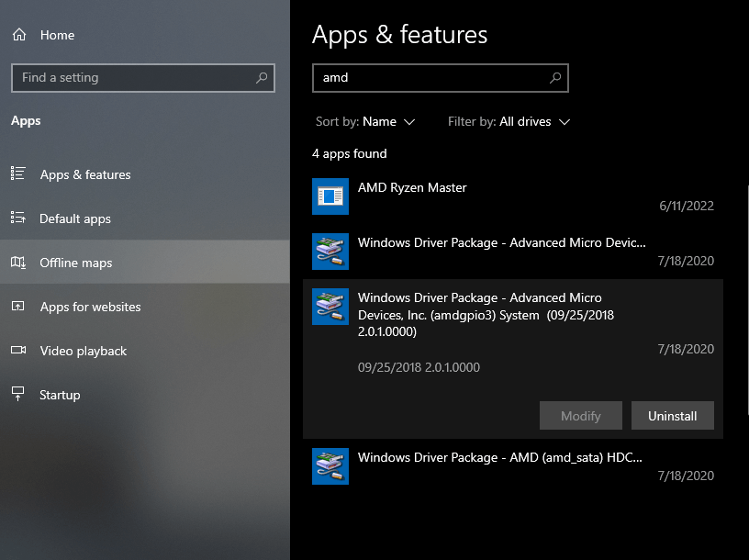Select Offline maps in sidebar

click(x=145, y=263)
